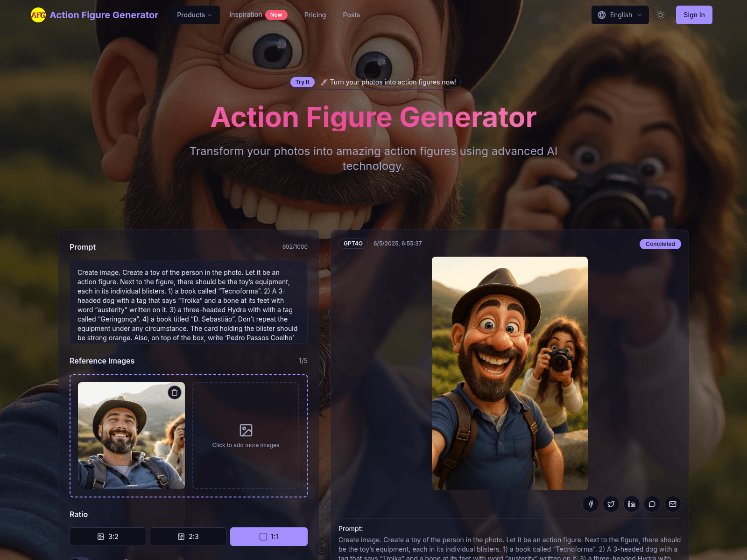Switch to light mode via sun icon
747x560 pixels.
point(661,14)
